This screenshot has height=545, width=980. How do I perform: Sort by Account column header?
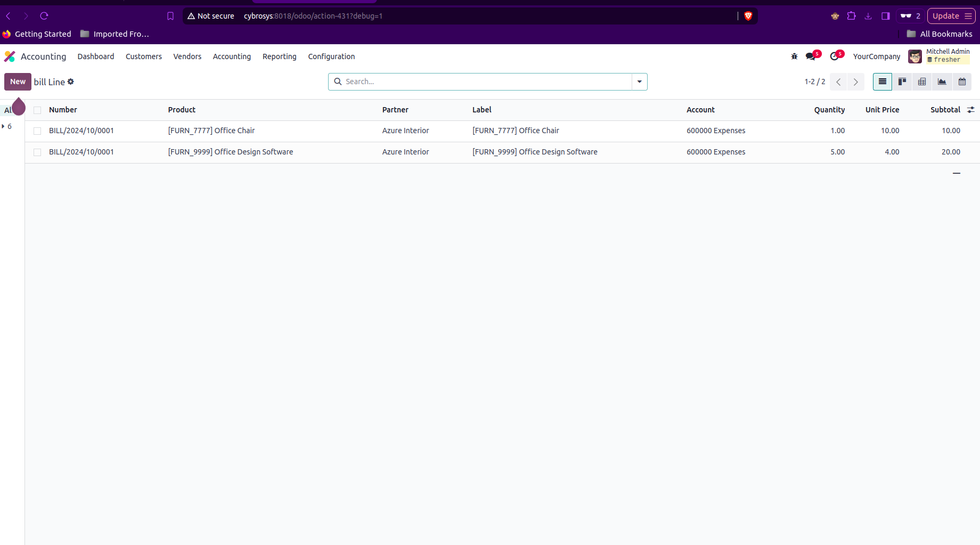coord(700,110)
